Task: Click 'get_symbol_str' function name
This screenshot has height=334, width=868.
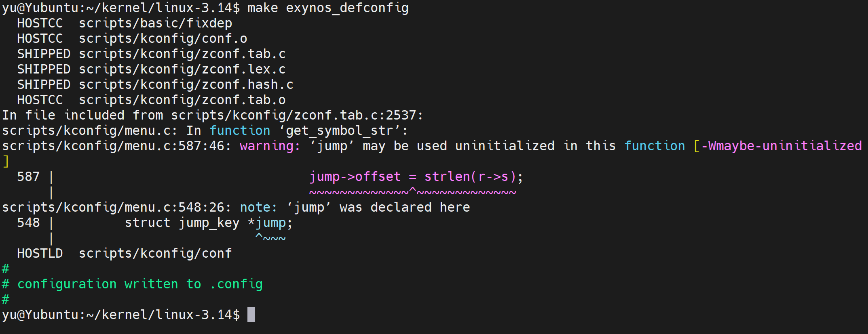Action: tap(339, 130)
